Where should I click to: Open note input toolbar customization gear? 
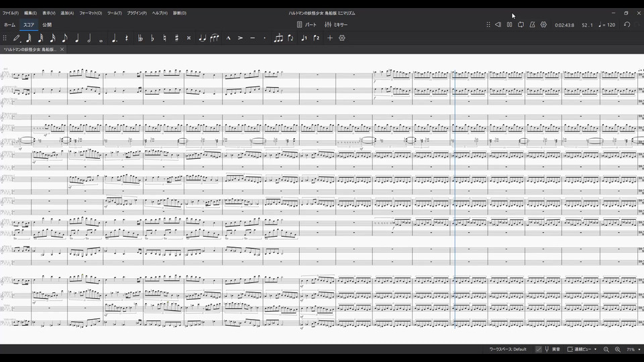pos(341,38)
